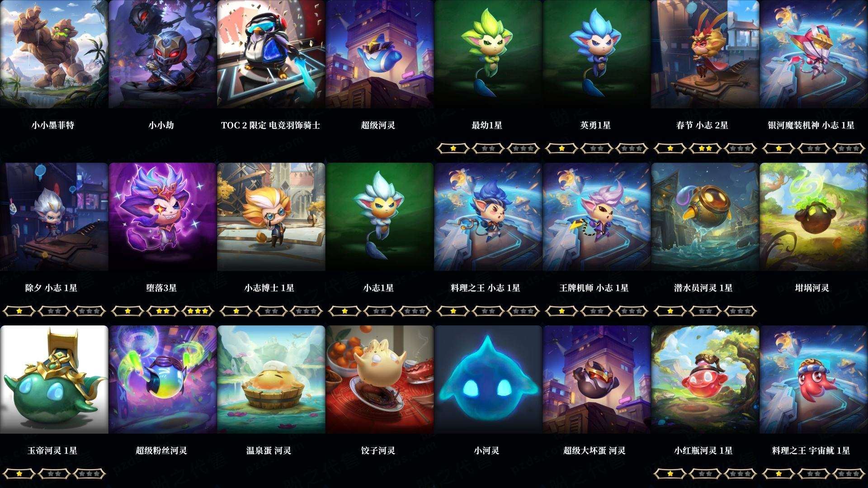Select the blue 小河灵 sprite card
The width and height of the screenshot is (868, 488).
(x=488, y=380)
